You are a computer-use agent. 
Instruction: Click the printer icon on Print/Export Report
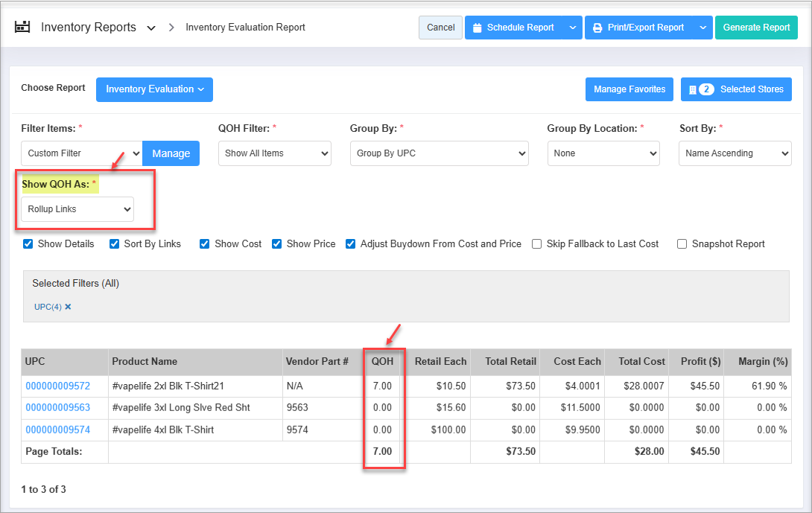(597, 28)
